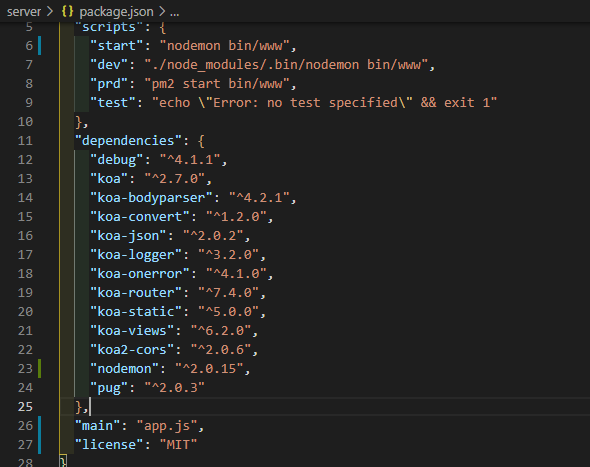Click the "^4.2.1" version value
The width and height of the screenshot is (590, 467).
[259, 198]
